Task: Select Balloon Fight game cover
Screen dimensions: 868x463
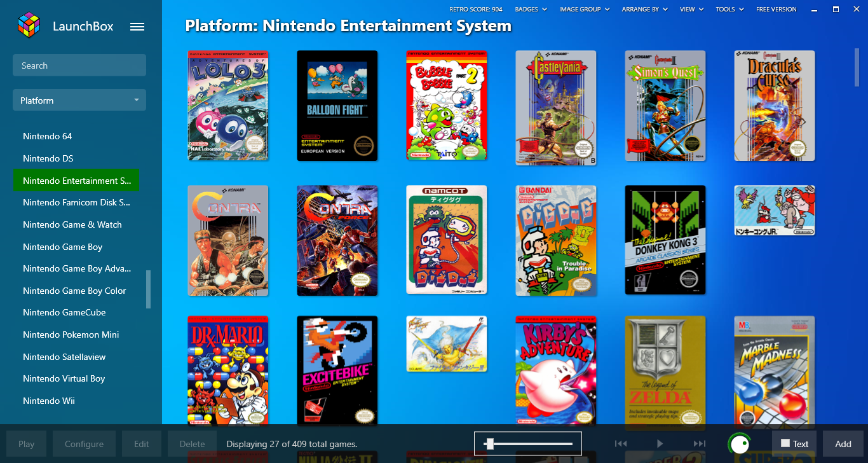Action: point(337,106)
